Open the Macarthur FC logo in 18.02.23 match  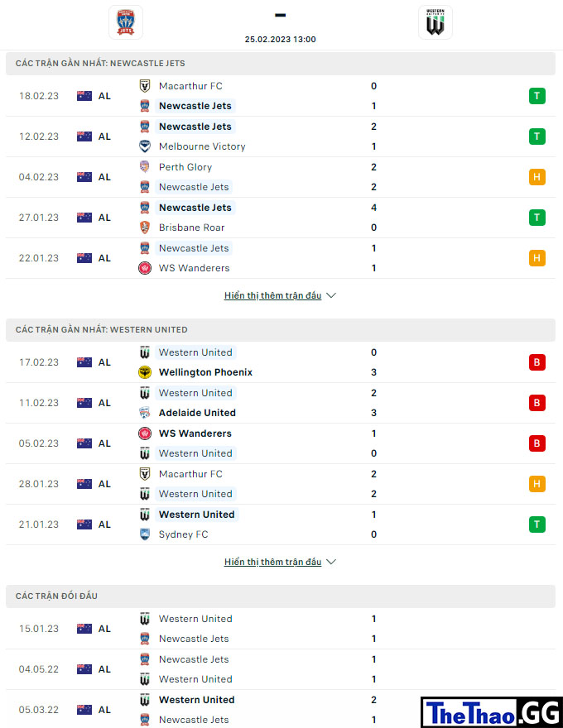pos(145,86)
